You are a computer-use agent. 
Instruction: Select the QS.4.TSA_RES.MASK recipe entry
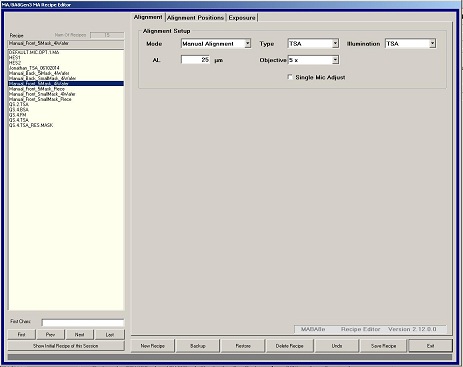31,125
